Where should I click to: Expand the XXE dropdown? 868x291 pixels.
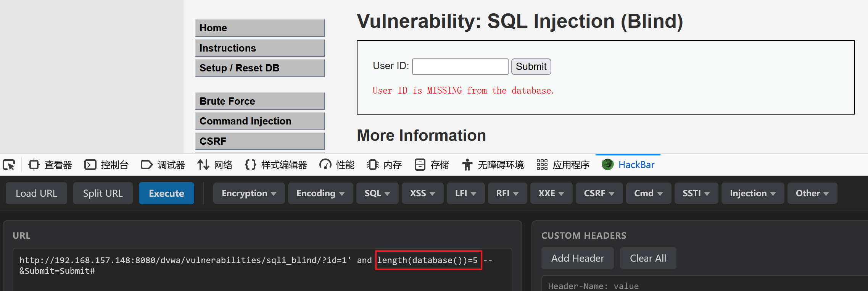click(x=551, y=193)
